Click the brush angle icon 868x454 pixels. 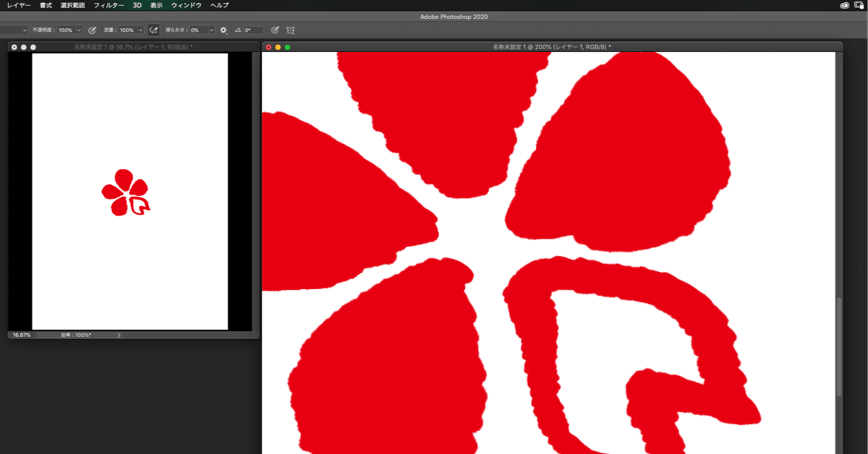point(237,30)
